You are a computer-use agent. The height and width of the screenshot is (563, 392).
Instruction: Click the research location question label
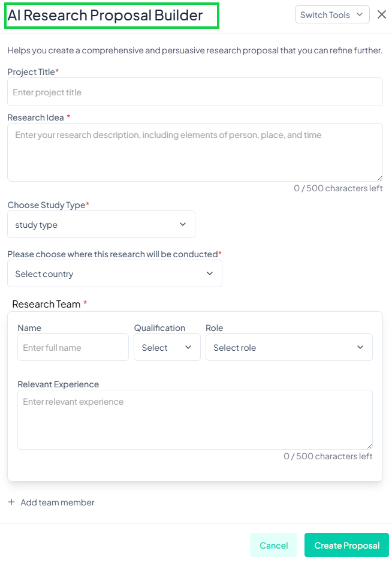[x=113, y=254]
